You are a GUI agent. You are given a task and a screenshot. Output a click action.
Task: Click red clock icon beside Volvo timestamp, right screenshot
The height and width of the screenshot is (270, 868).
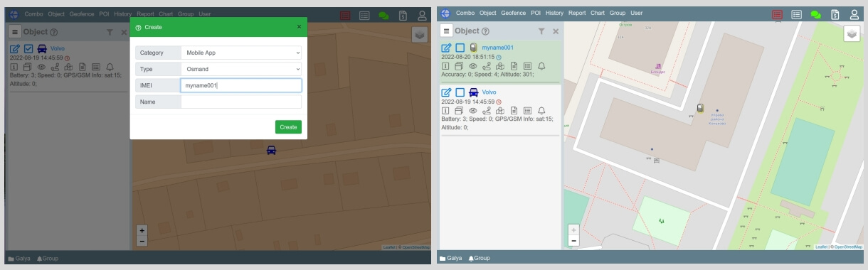[498, 101]
